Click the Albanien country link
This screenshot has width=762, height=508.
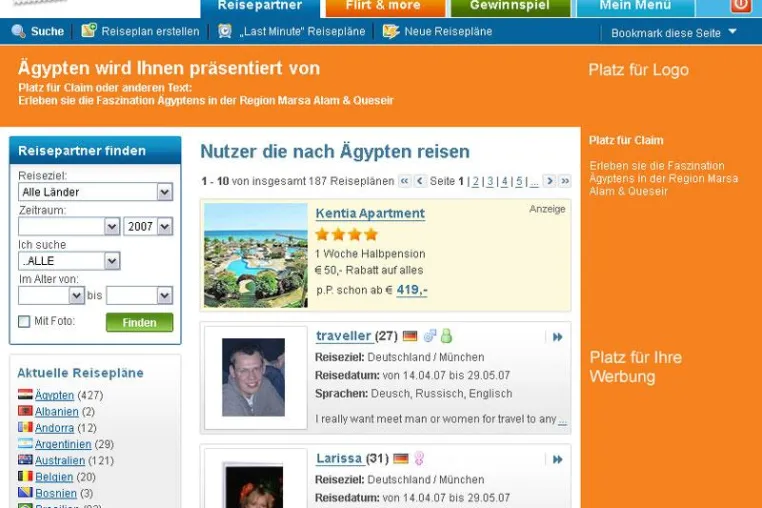[56, 412]
